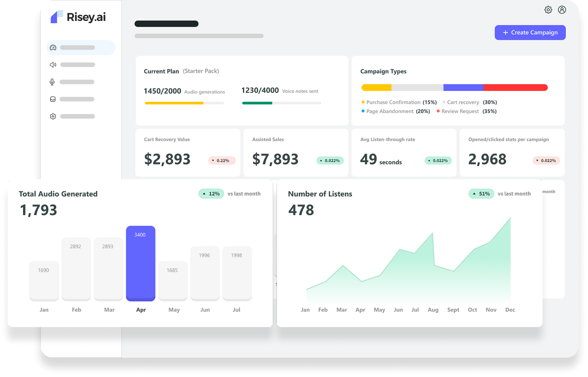
Task: Click the top-right settings gear
Action: [x=548, y=10]
